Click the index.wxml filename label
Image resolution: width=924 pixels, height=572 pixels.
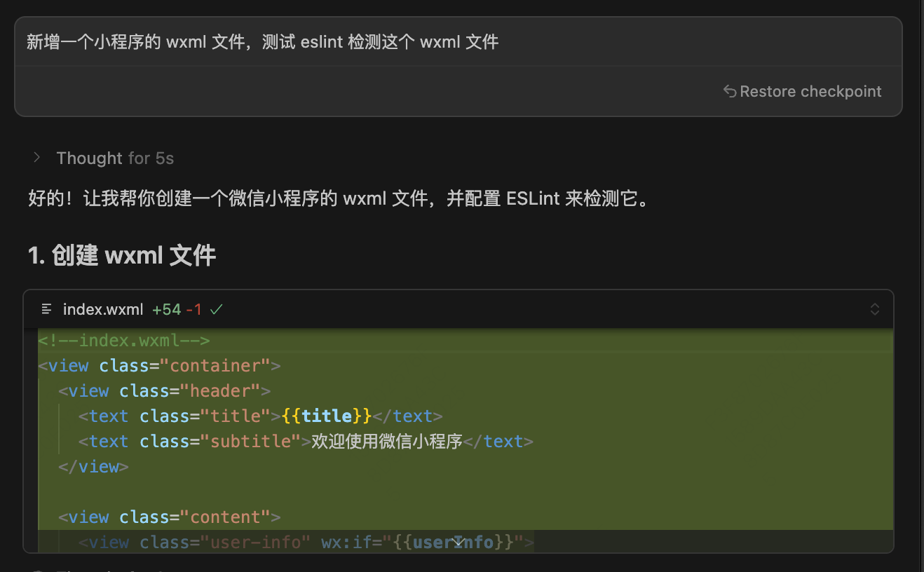[x=103, y=308]
